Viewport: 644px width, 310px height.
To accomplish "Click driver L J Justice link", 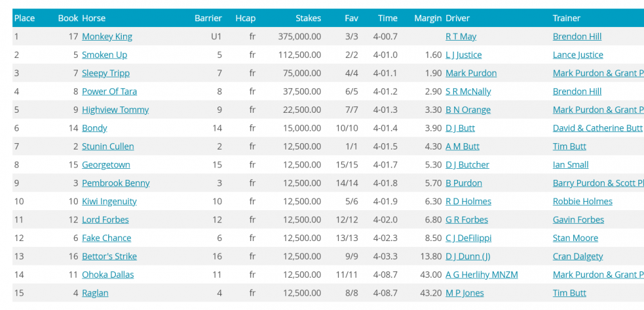I will click(463, 55).
